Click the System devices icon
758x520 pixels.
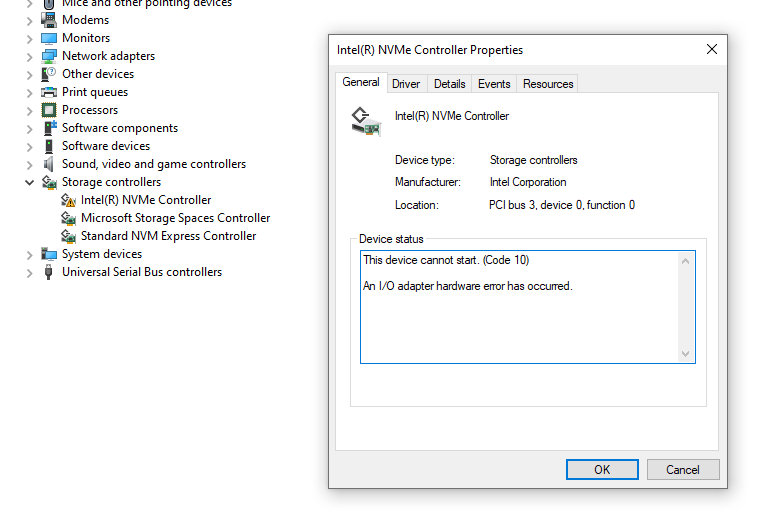49,254
